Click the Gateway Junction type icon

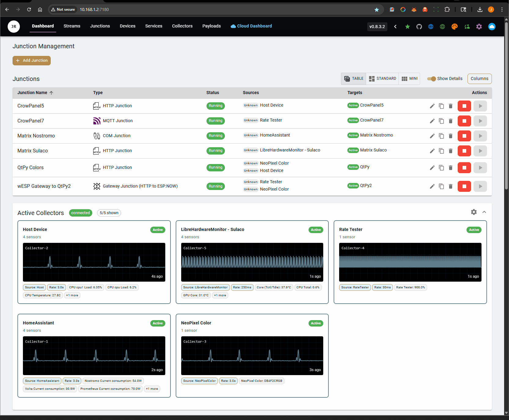(97, 186)
